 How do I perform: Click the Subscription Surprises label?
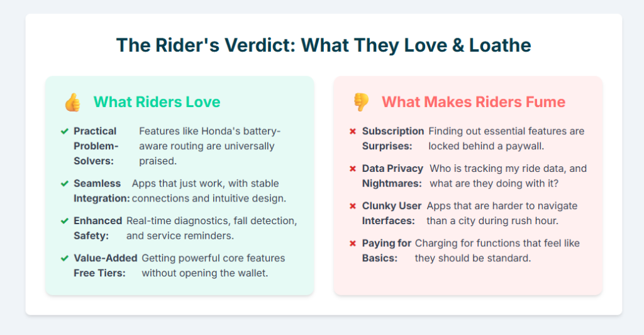pyautogui.click(x=392, y=139)
